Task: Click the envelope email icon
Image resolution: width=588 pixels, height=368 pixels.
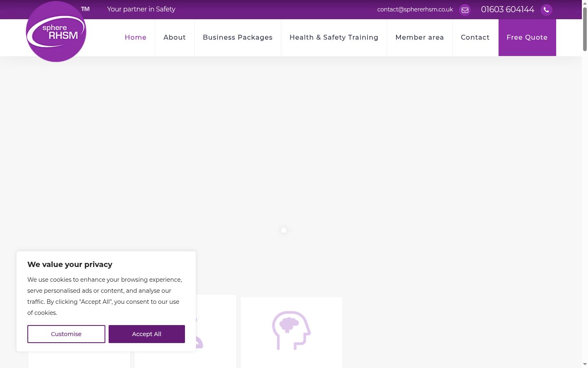Action: pyautogui.click(x=465, y=10)
